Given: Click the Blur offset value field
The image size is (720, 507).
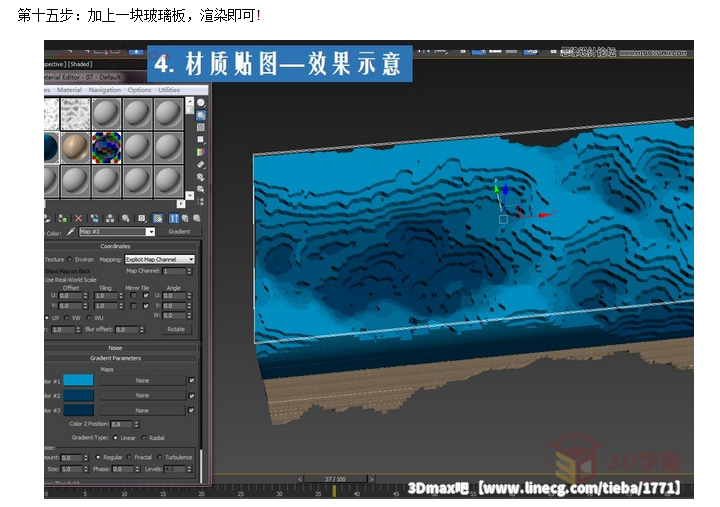Looking at the screenshot, I should coord(127,329).
